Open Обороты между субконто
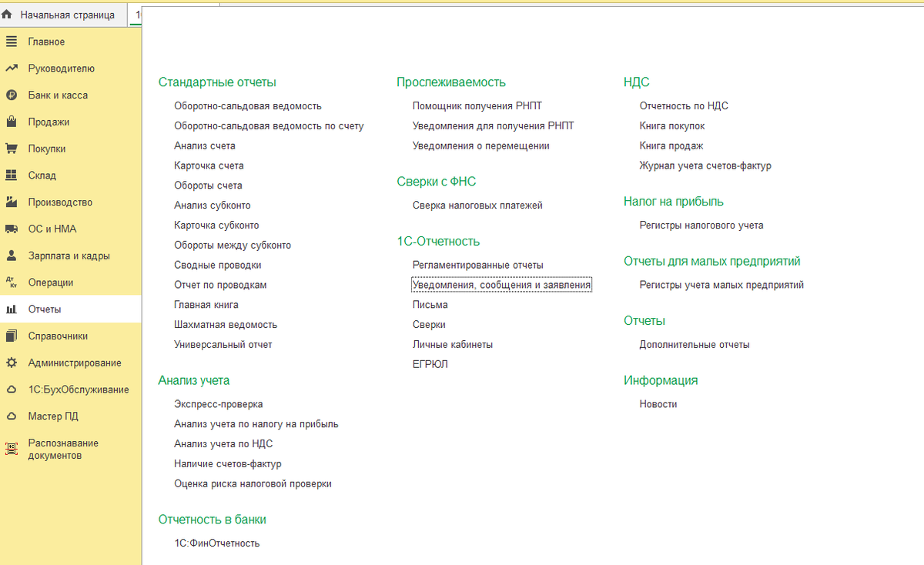924x565 pixels. tap(233, 246)
